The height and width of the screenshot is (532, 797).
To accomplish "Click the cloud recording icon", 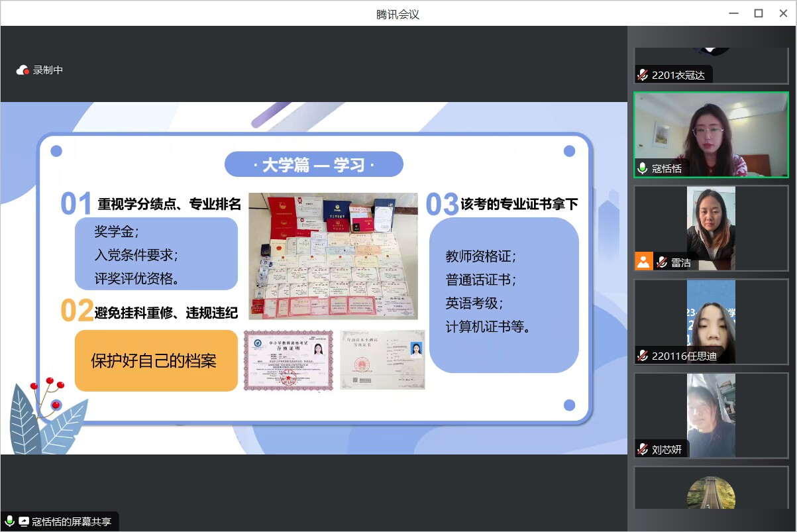I will [23, 70].
